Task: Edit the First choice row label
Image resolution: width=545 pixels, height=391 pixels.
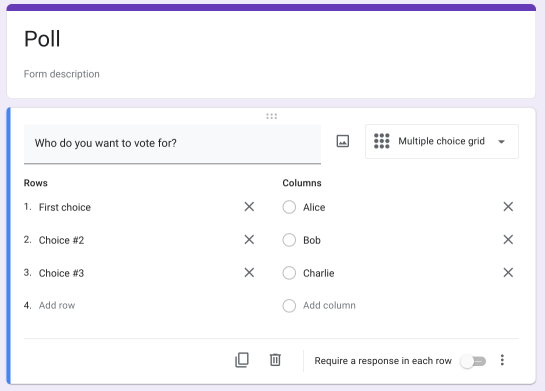Action: coord(65,207)
